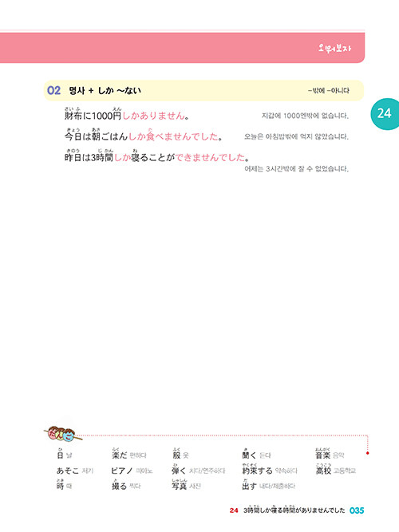This screenshot has height=532, width=399.
Task: Click the pink text できませんでした
Action: pyautogui.click(x=210, y=158)
